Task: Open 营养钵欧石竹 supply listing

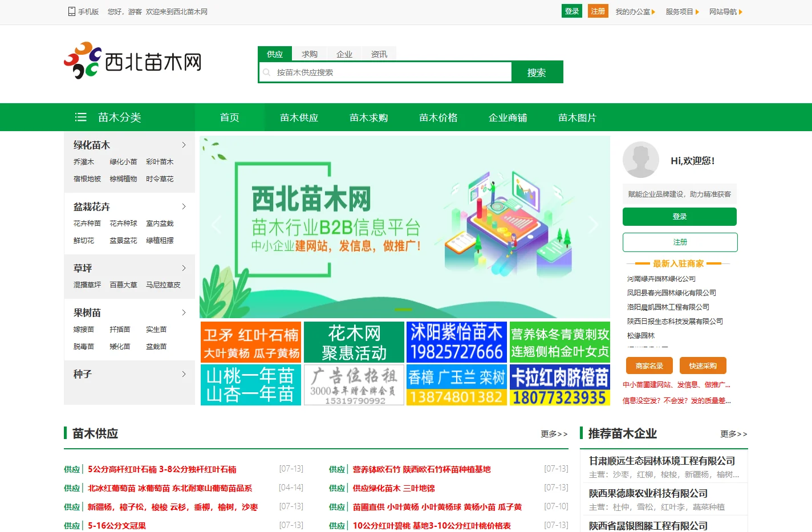Action: click(421, 469)
